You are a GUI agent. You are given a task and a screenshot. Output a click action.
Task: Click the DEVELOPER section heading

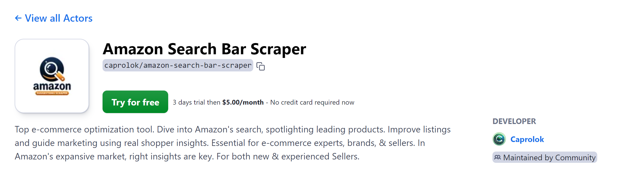coord(514,121)
